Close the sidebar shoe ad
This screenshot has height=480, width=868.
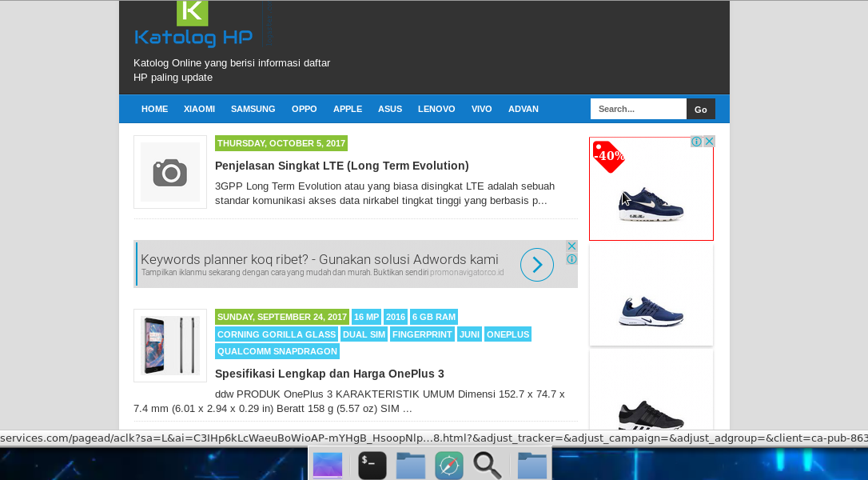tap(709, 142)
